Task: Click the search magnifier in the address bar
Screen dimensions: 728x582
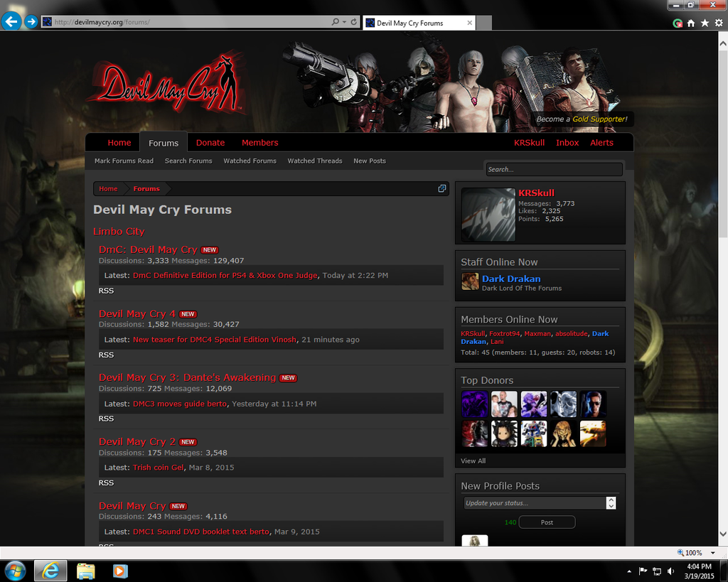Action: point(336,22)
